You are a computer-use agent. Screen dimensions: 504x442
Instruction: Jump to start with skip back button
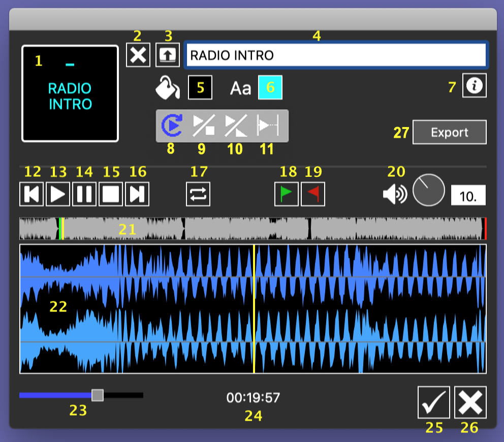(31, 194)
